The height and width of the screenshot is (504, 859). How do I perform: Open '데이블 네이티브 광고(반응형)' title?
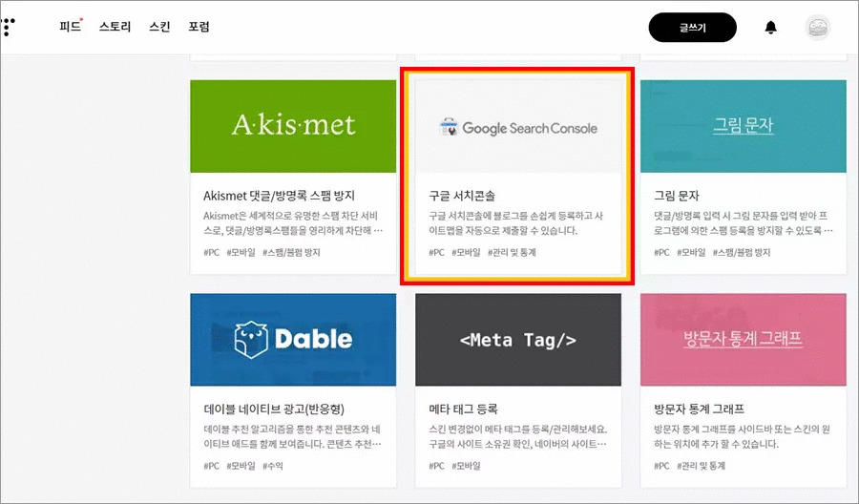pos(274,409)
